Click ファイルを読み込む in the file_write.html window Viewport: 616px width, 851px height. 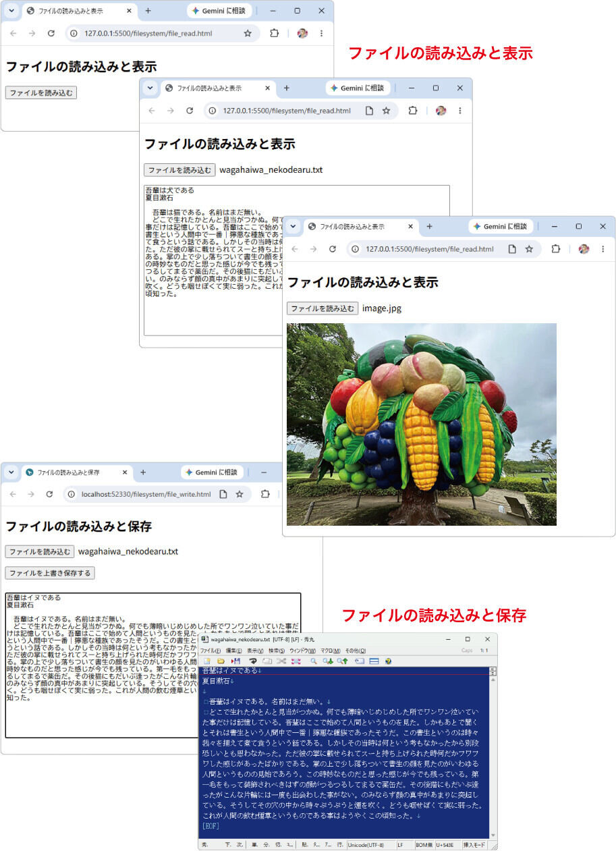(x=40, y=551)
